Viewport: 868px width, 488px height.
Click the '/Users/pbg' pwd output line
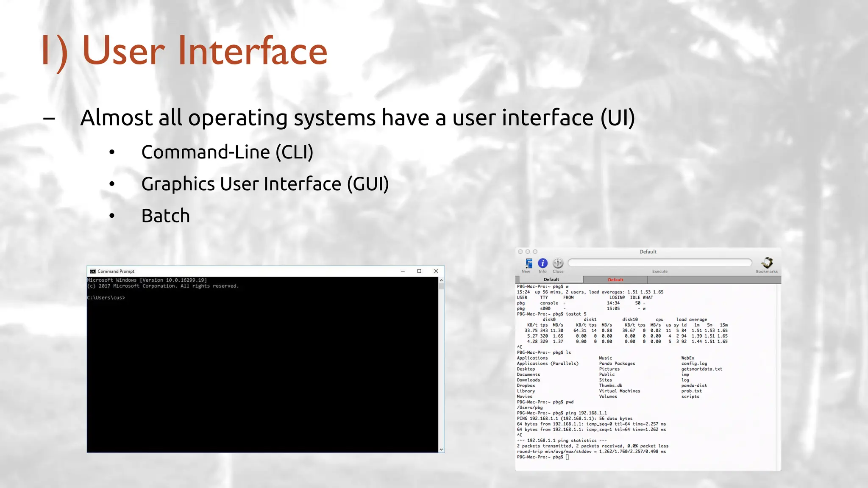(x=530, y=408)
